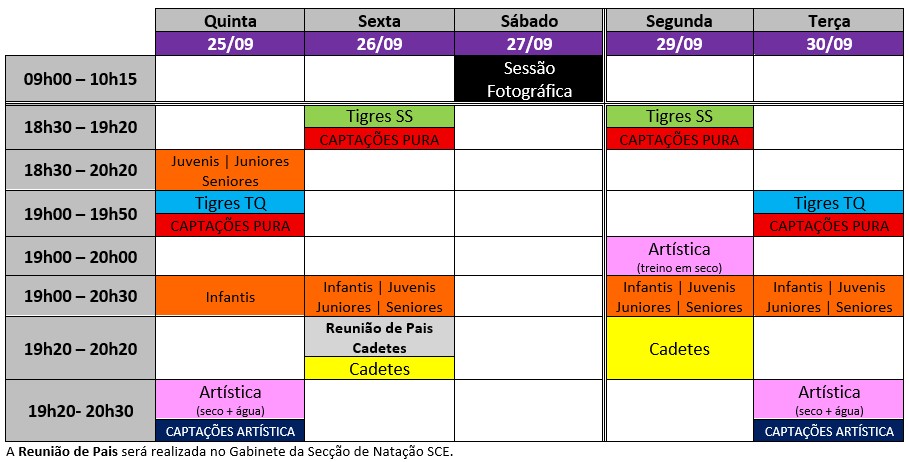Click the pink Artística (treino em seco) cell

click(x=679, y=256)
